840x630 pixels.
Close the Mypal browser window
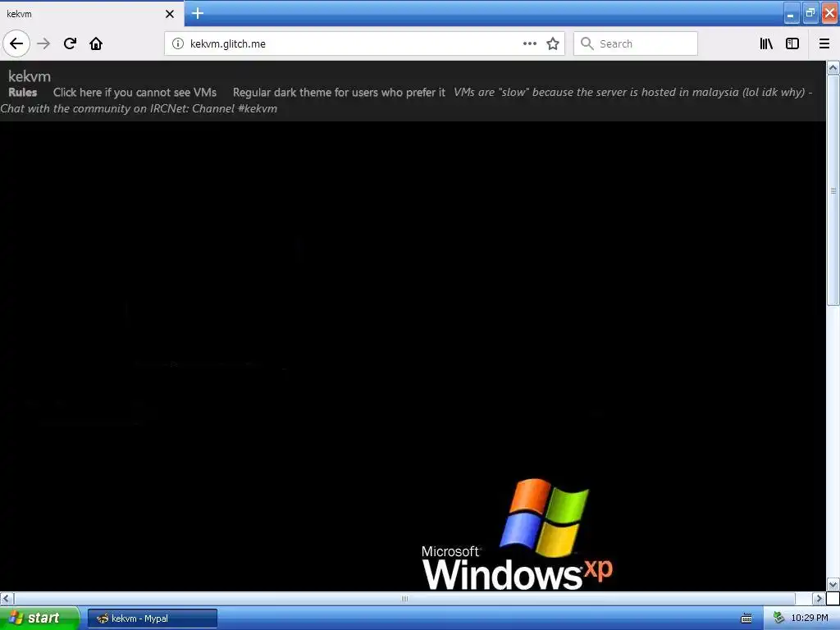(829, 13)
